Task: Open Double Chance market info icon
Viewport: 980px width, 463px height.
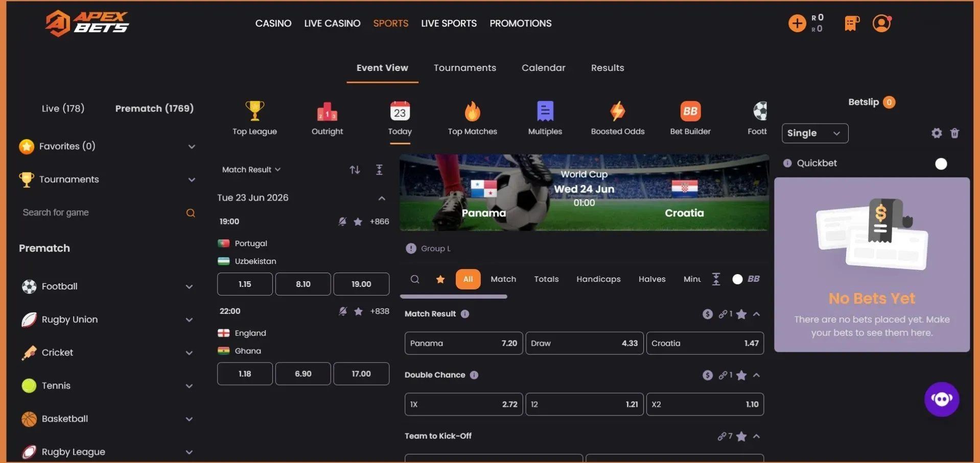Action: click(x=474, y=375)
